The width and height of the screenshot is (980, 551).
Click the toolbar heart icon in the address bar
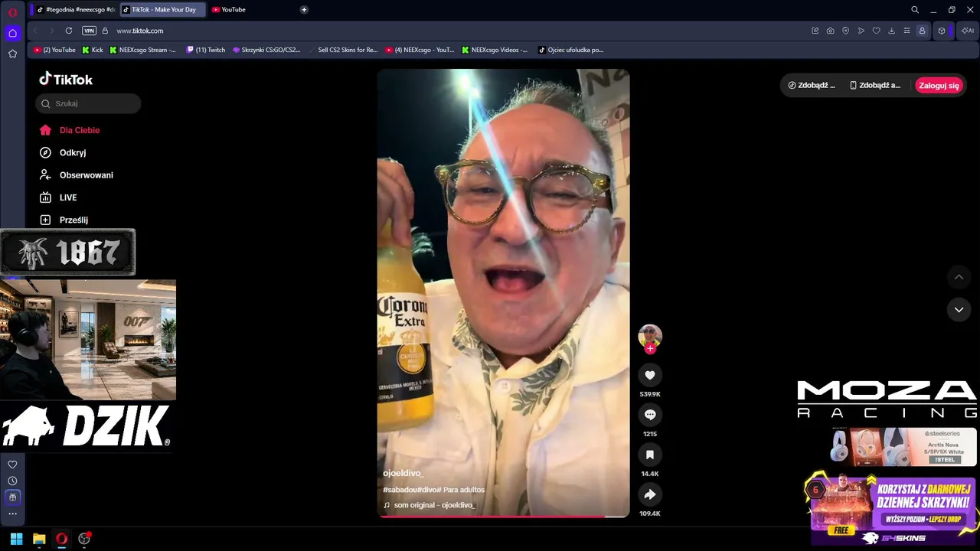(877, 31)
